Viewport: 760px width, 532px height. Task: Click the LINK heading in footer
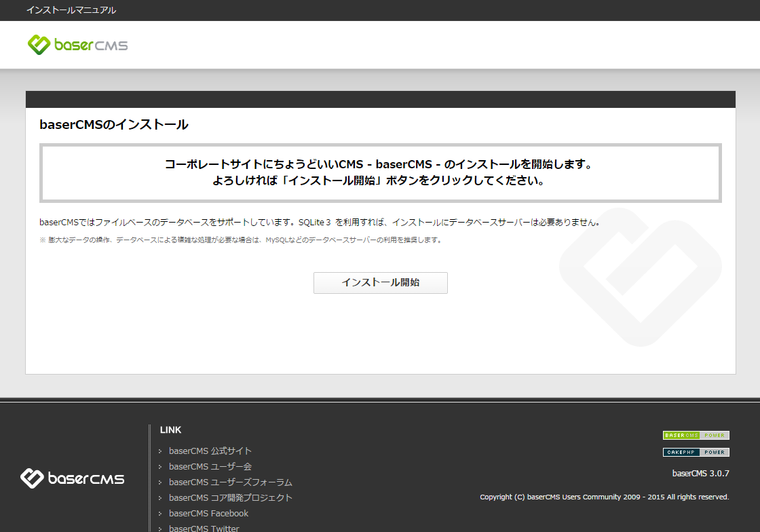point(170,430)
